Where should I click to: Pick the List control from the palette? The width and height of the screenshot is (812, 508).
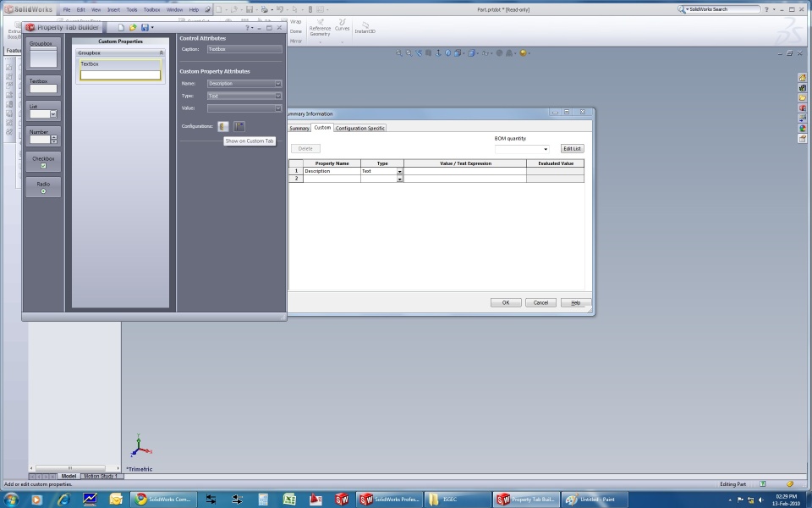tap(43, 111)
